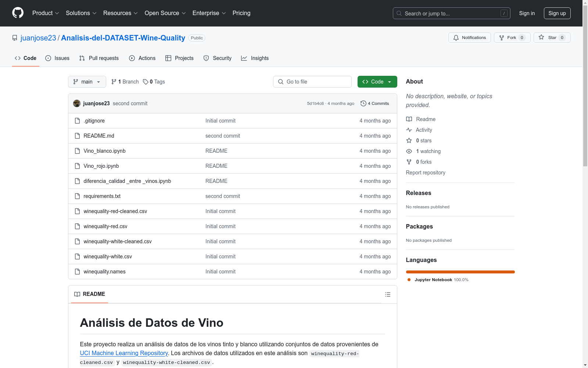Screen dimensions: 588x368
Task: Open the Projects tab
Action: point(179,58)
